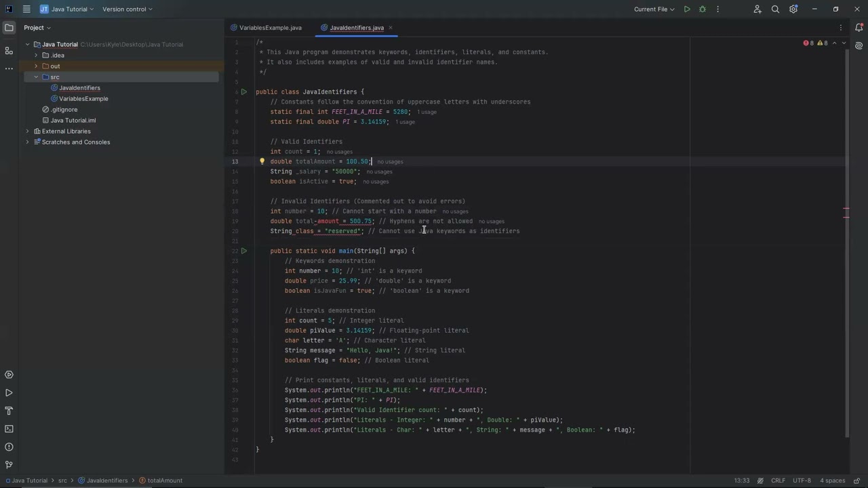
Task: Click the 13:33 caret position indicator
Action: pyautogui.click(x=742, y=481)
